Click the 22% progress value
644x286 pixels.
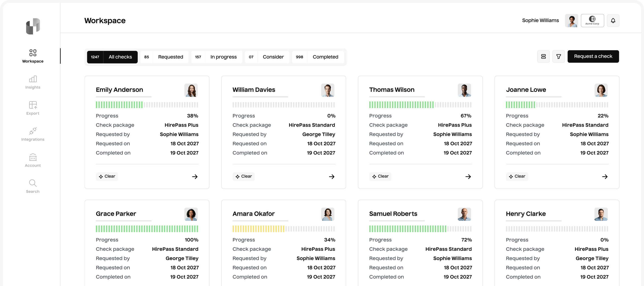(x=603, y=116)
